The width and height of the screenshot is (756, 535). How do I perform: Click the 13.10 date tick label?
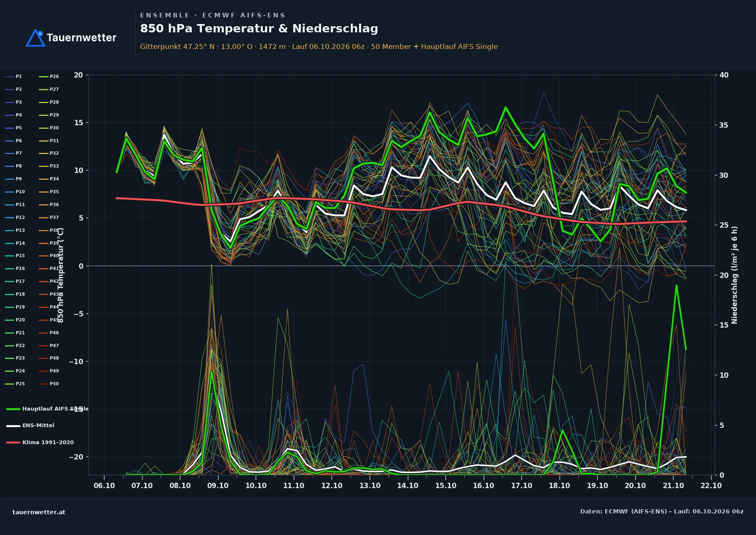tap(370, 486)
